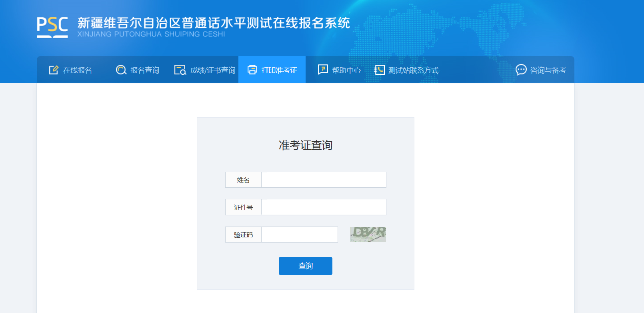Focus the 验证码 input field
Image resolution: width=644 pixels, height=313 pixels.
click(300, 235)
